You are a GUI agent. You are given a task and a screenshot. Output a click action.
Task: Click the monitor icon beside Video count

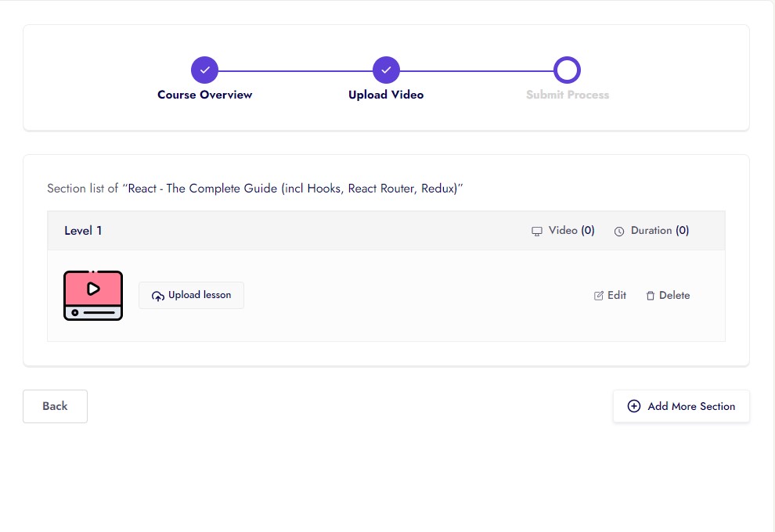537,232
